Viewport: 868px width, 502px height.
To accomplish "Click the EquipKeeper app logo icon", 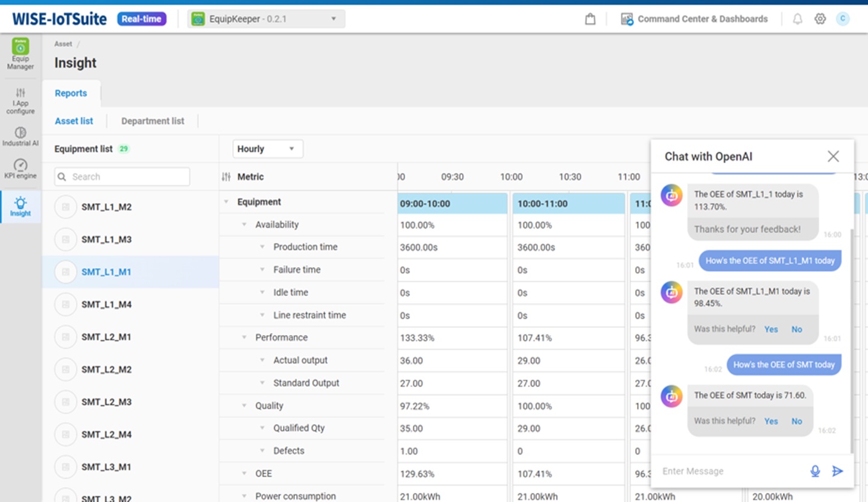I will pos(198,19).
